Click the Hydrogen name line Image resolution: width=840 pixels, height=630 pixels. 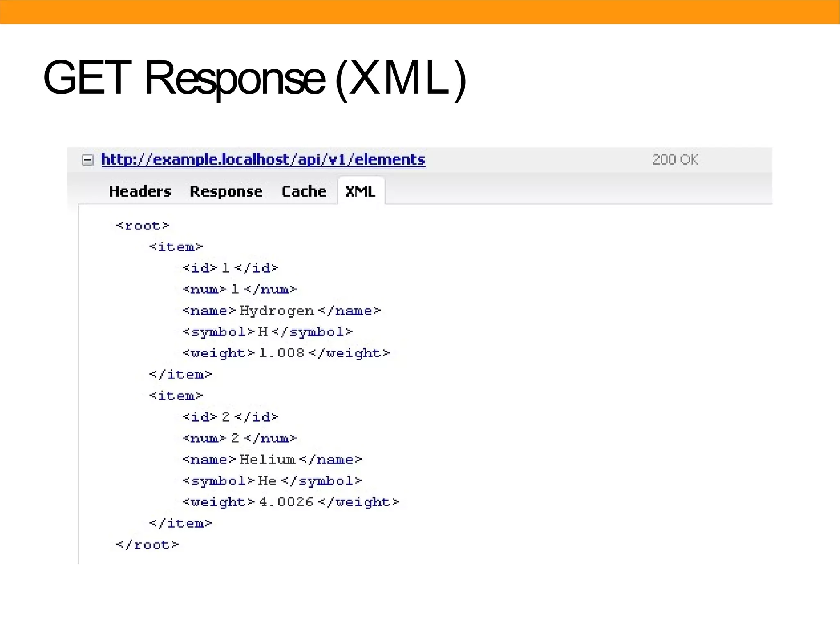coord(281,311)
